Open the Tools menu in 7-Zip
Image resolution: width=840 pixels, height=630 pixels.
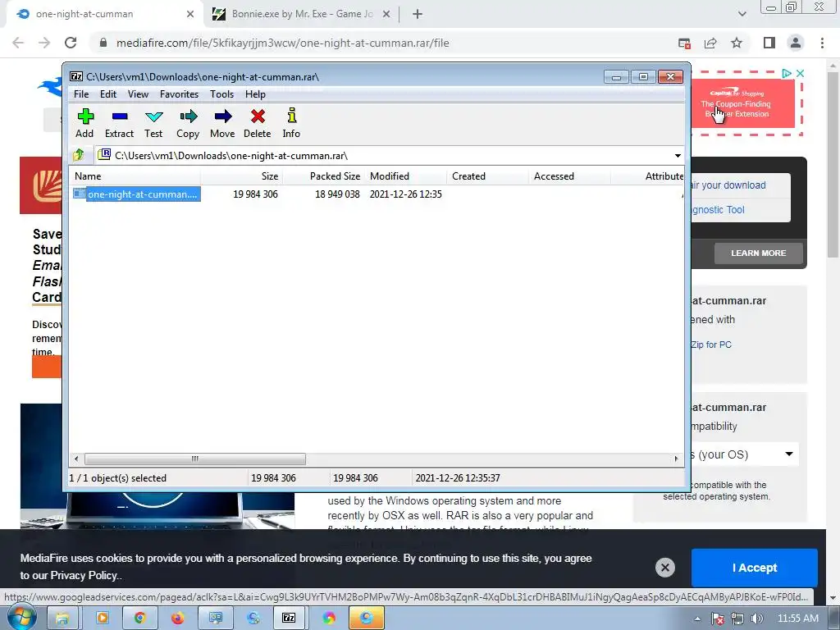[221, 94]
